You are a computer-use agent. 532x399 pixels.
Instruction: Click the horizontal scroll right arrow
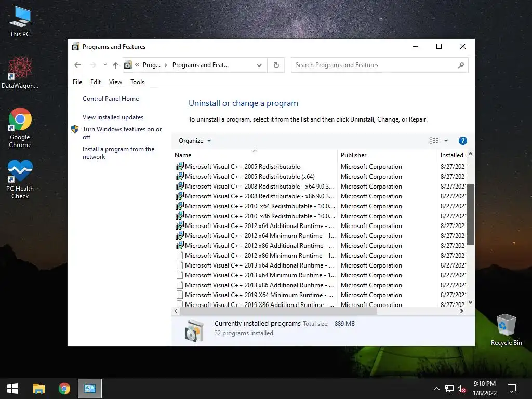[461, 311]
